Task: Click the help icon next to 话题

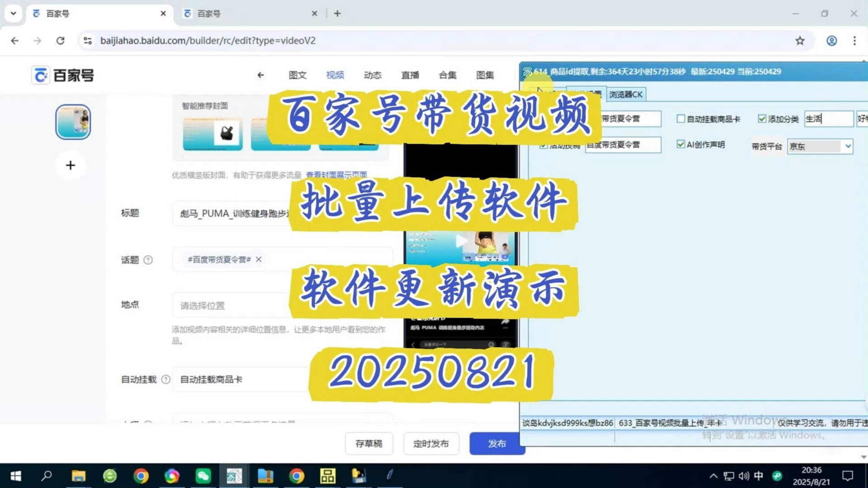Action: pos(148,260)
